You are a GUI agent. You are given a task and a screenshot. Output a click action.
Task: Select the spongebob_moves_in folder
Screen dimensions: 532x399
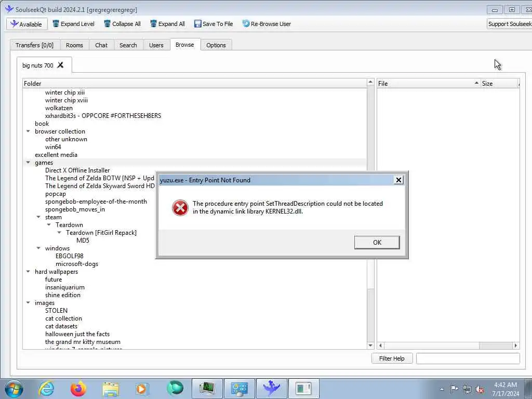(x=75, y=209)
